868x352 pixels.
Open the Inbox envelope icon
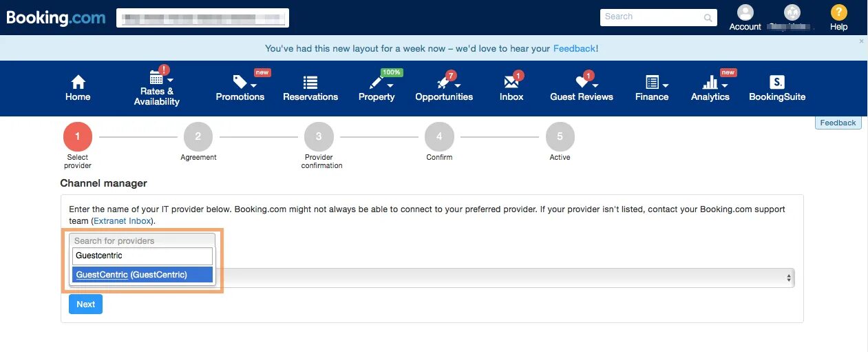coord(511,82)
